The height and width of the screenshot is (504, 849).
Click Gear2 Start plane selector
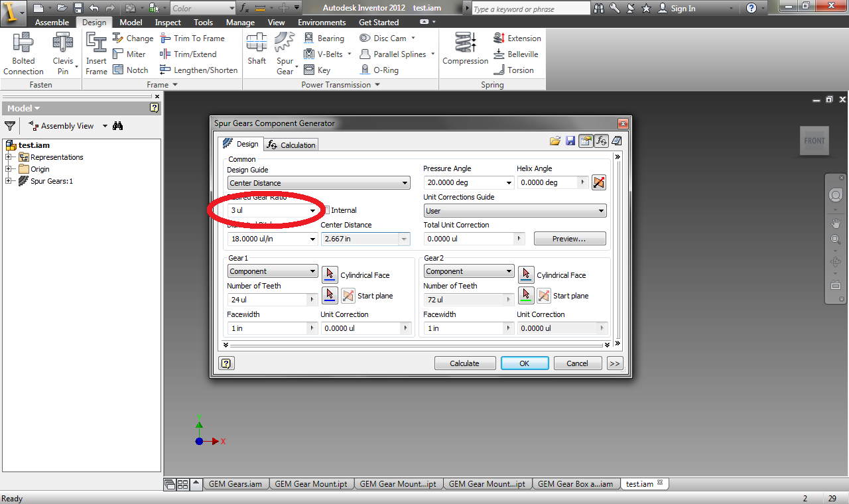(x=526, y=295)
